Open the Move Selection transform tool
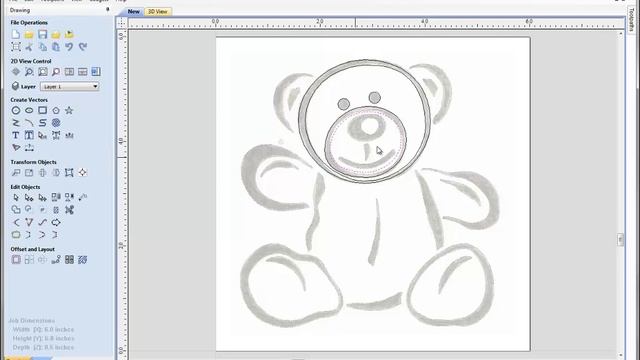Image resolution: width=640 pixels, height=360 pixels. point(16,172)
